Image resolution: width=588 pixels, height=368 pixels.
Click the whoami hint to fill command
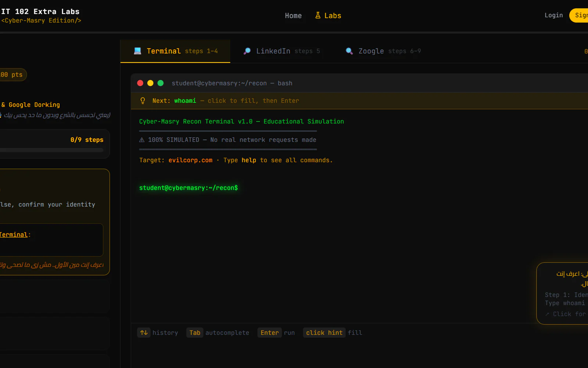(x=185, y=101)
